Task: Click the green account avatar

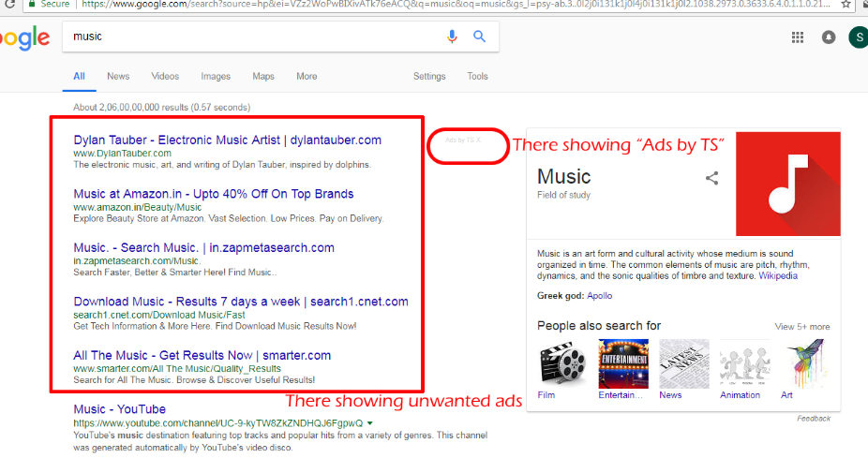Action: [857, 37]
